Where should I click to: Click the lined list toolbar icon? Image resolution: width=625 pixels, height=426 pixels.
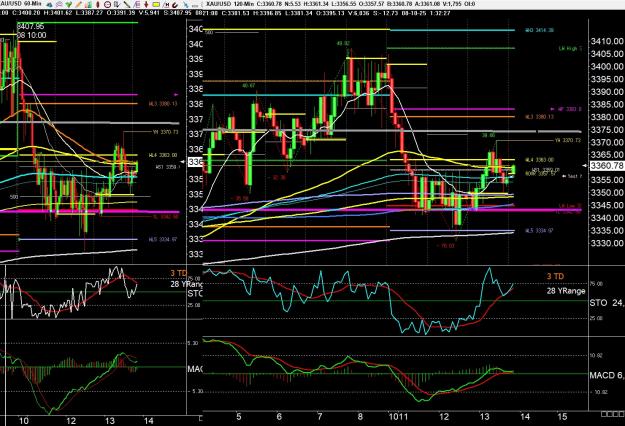(x=137, y=5)
